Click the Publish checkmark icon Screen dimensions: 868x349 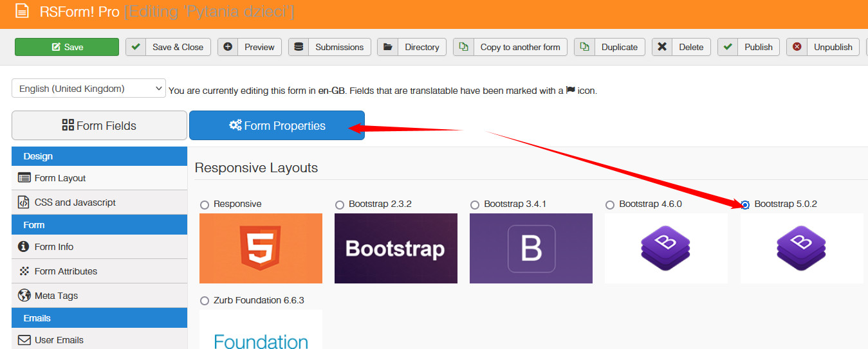click(728, 47)
